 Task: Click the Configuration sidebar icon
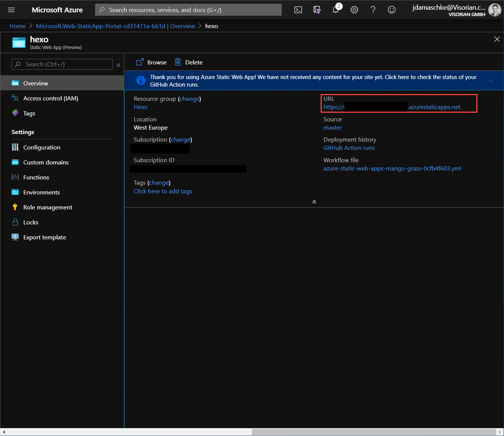pos(15,147)
